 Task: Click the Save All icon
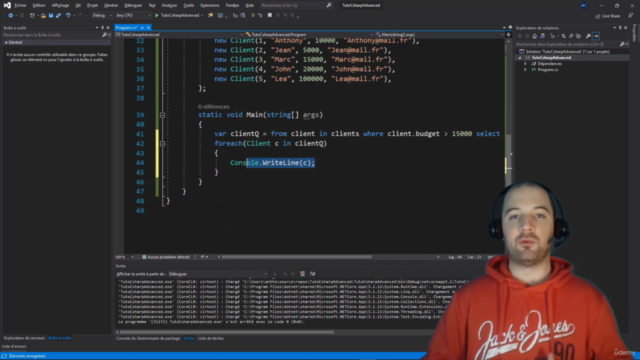[58, 16]
